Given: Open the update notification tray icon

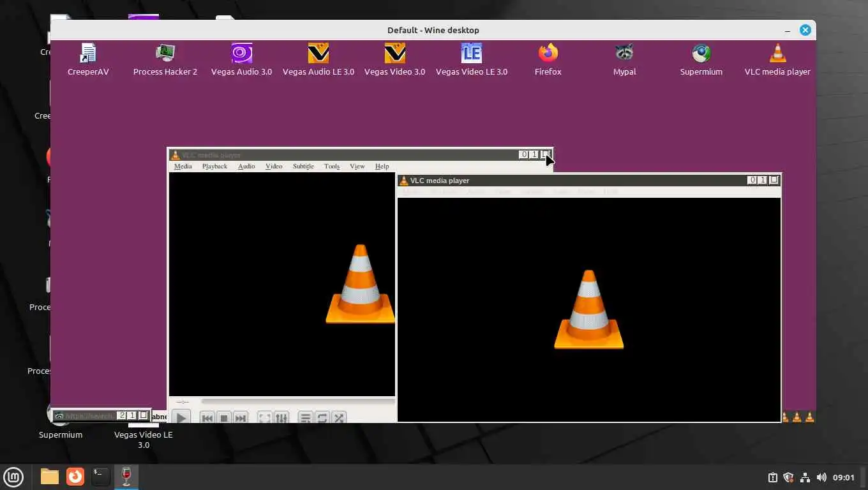Looking at the screenshot, I should coord(772,477).
